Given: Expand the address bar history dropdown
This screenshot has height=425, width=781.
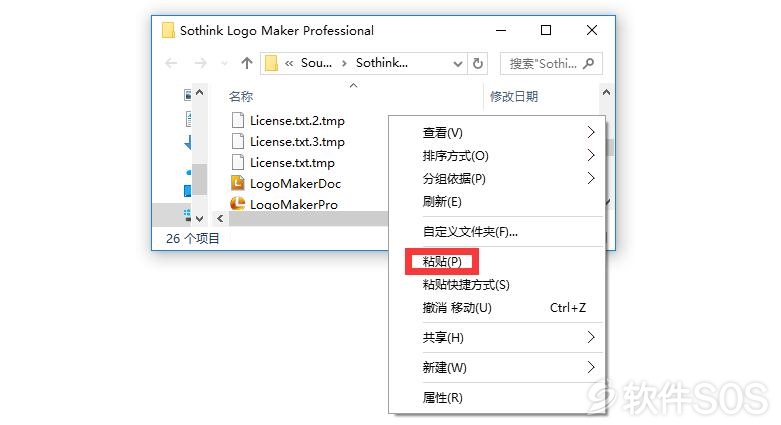Looking at the screenshot, I should pyautogui.click(x=458, y=64).
